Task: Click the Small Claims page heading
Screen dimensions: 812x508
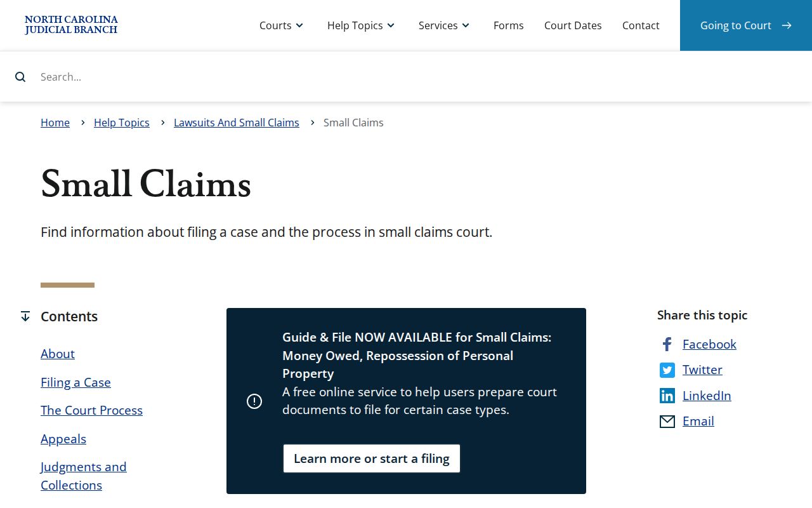Action: pyautogui.click(x=146, y=185)
